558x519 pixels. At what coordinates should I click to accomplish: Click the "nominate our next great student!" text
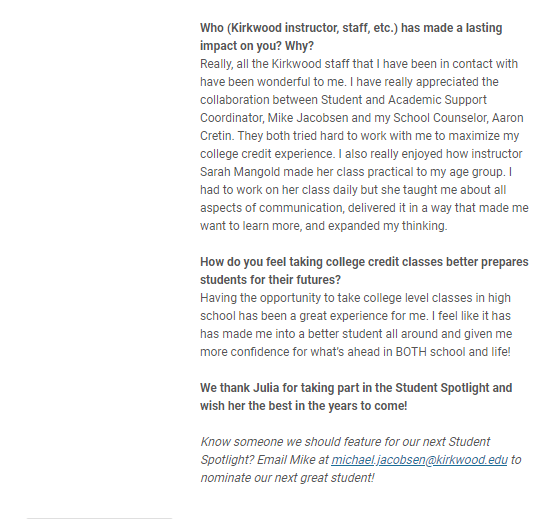point(287,477)
